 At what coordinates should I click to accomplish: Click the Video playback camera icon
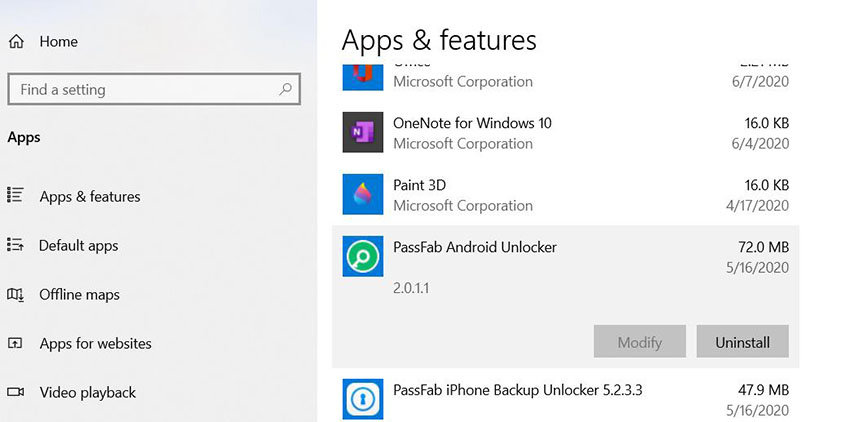tap(16, 392)
